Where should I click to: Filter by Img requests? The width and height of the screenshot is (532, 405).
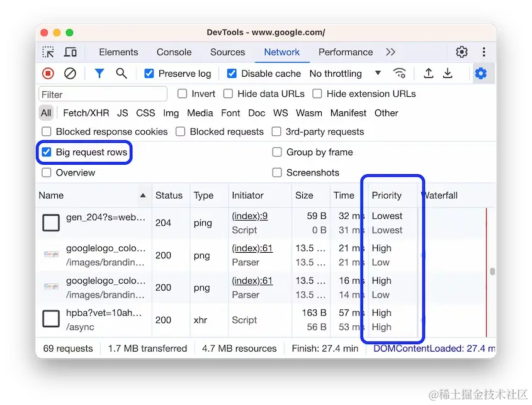pyautogui.click(x=171, y=113)
